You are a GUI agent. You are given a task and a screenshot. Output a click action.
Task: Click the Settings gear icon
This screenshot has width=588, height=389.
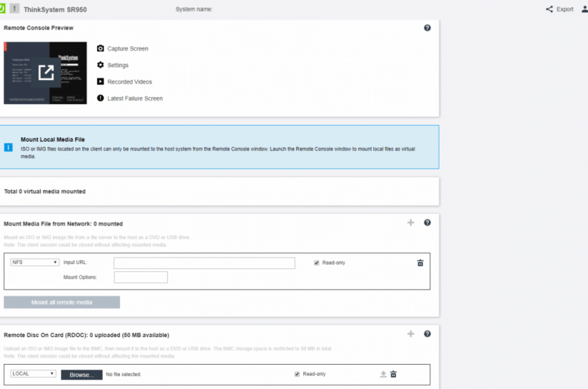100,65
